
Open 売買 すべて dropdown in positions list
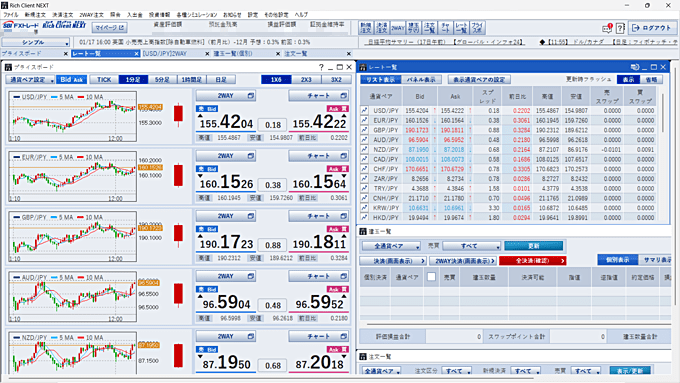[472, 246]
